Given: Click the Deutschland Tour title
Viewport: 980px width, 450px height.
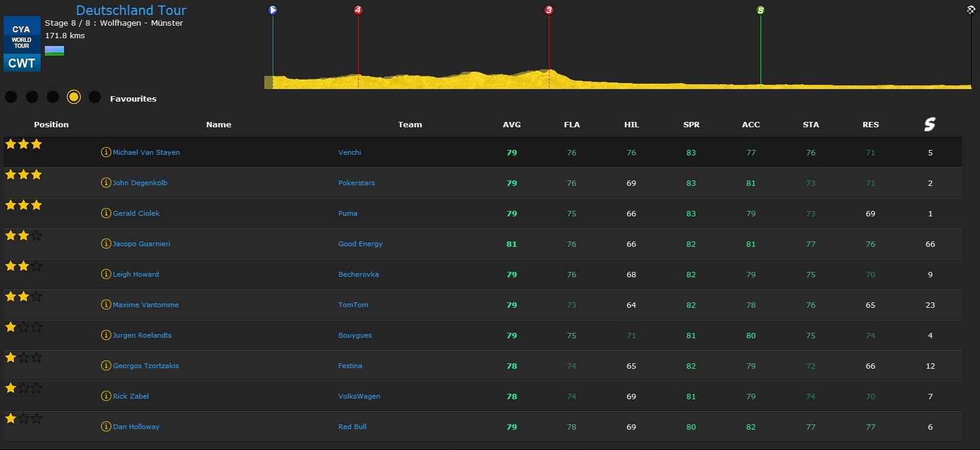Looking at the screenshot, I should click(x=132, y=10).
